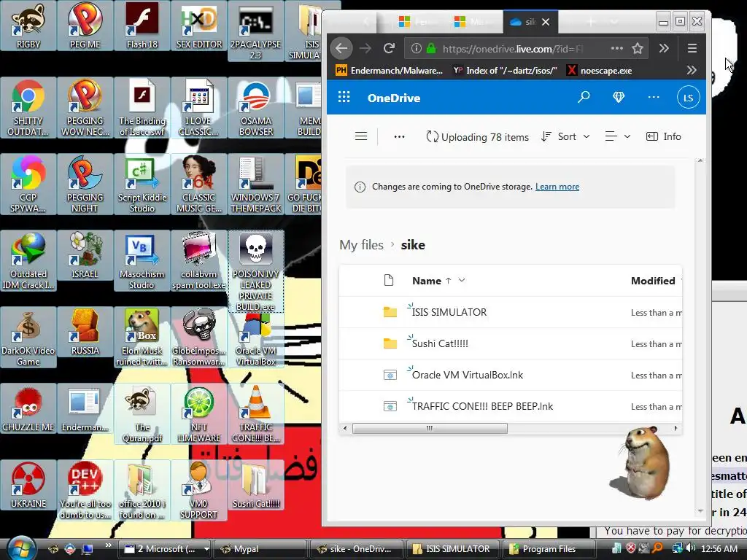Open the OneDrive header more options ellipsis
The height and width of the screenshot is (560, 747).
(x=654, y=98)
